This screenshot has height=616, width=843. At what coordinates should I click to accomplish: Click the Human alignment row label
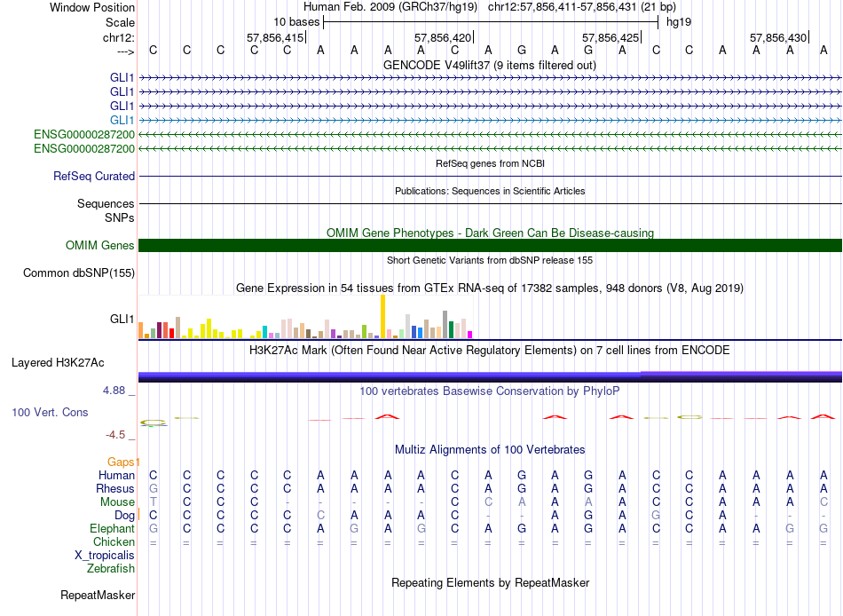[x=116, y=475]
